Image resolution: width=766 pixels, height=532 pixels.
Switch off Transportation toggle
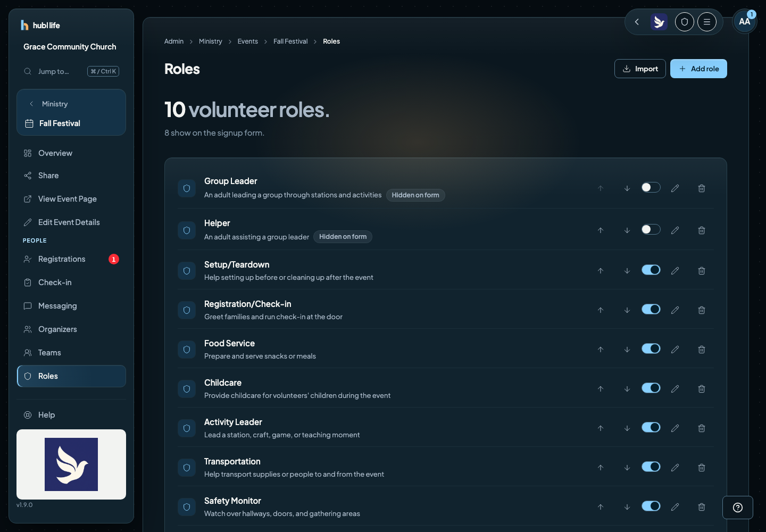pyautogui.click(x=651, y=467)
